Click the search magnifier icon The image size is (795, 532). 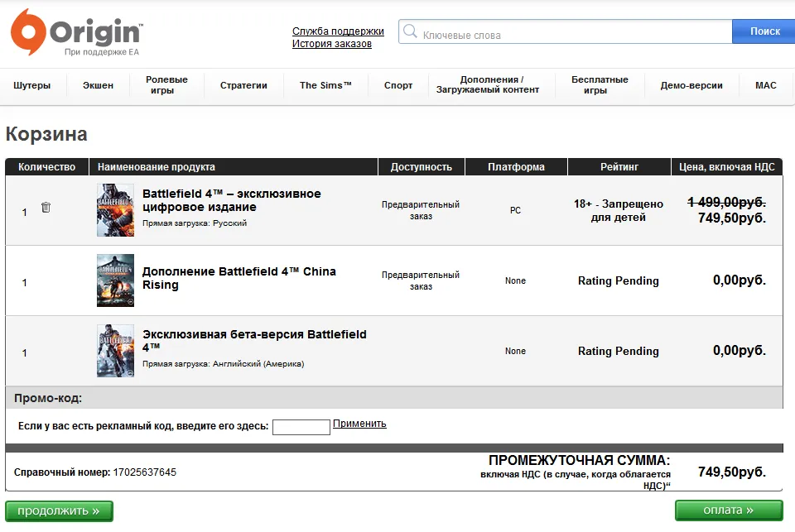pos(410,32)
